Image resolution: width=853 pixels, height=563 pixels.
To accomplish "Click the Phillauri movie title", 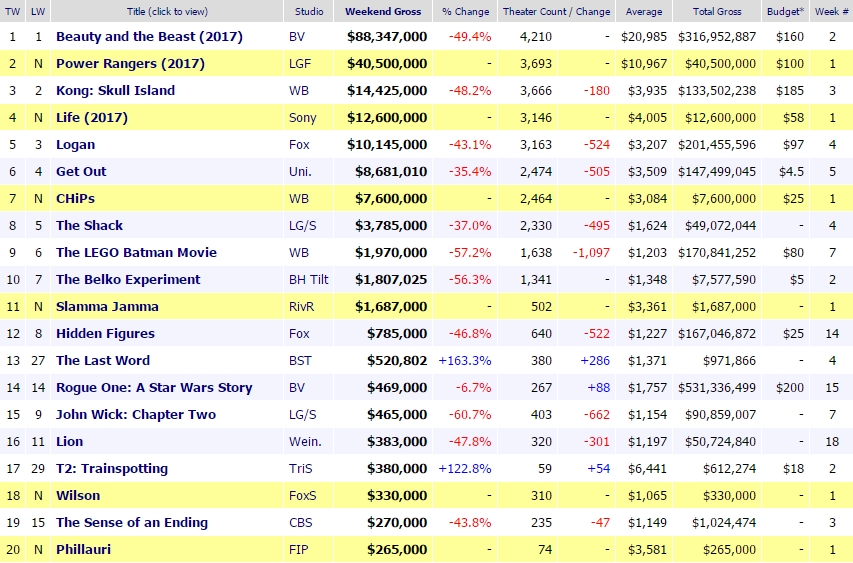I will (84, 549).
